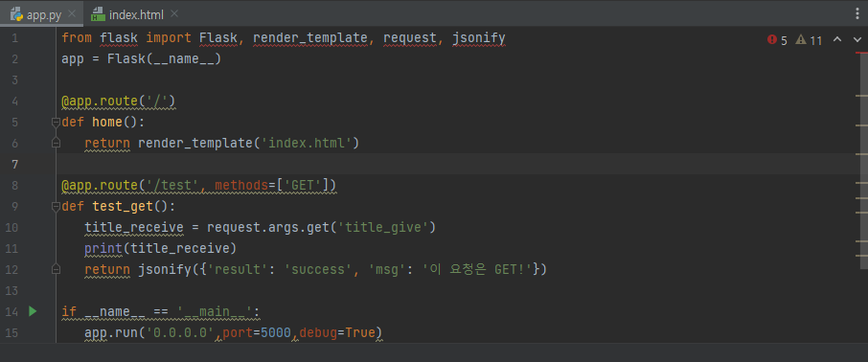868x362 pixels.
Task: Click the red errors count indicator
Action: point(777,40)
